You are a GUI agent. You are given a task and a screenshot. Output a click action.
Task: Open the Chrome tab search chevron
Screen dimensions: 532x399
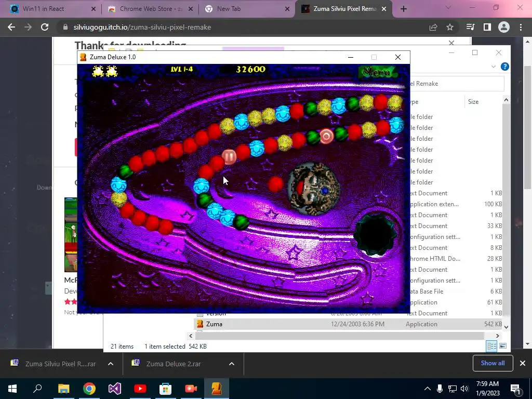448,7
